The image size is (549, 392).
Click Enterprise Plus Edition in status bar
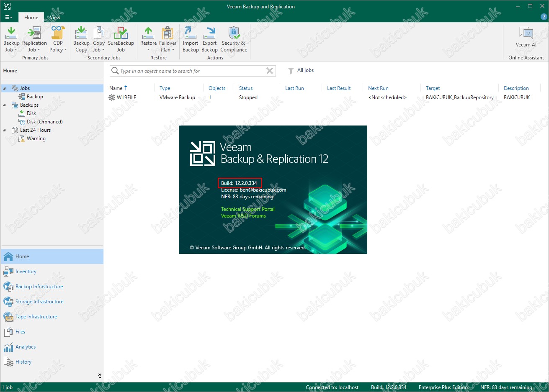(x=443, y=387)
